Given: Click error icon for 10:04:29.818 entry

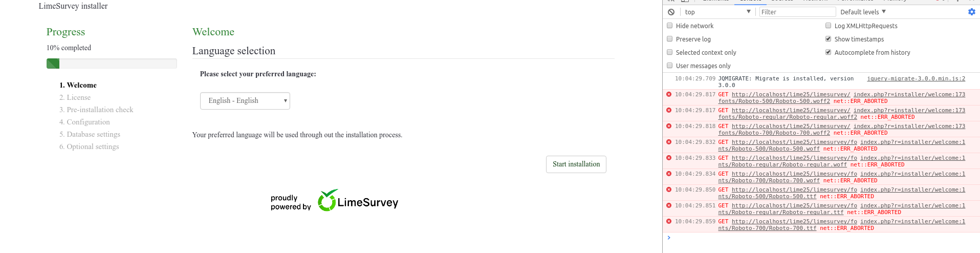Looking at the screenshot, I should (669, 126).
